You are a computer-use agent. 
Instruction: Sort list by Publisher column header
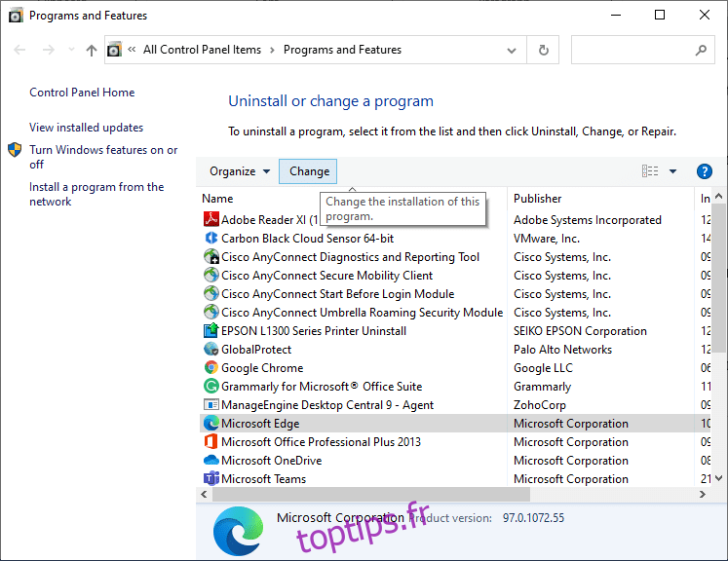[x=538, y=199]
